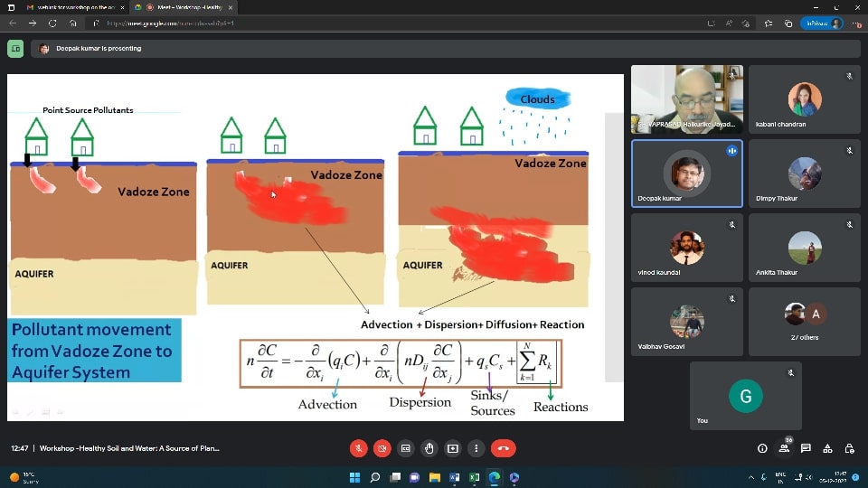
Task: Open the system tray hidden icons chevron
Action: (x=751, y=476)
